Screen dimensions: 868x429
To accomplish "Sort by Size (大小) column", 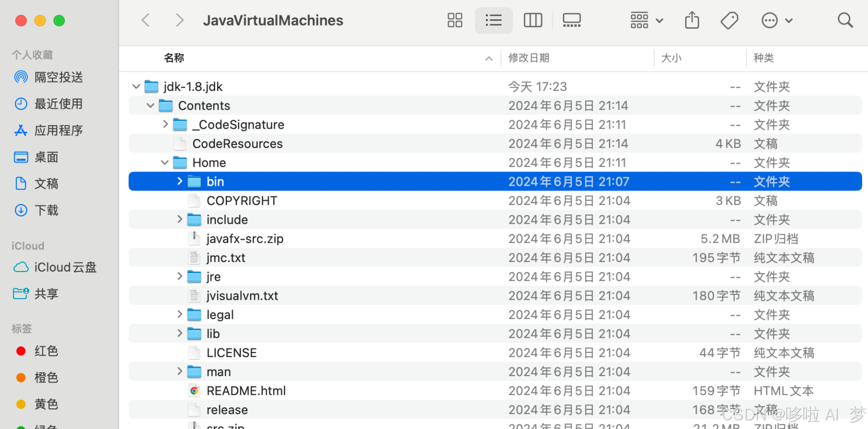I will point(671,58).
